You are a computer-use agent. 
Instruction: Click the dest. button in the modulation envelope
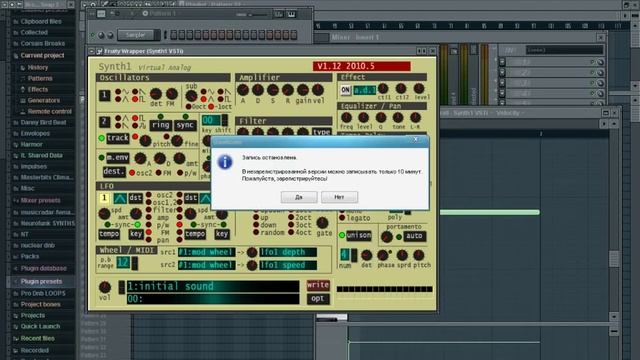[x=114, y=172]
